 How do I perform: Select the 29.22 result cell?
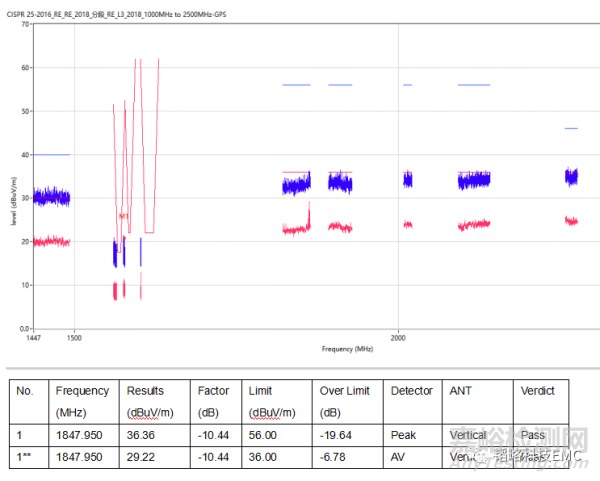pyautogui.click(x=140, y=457)
